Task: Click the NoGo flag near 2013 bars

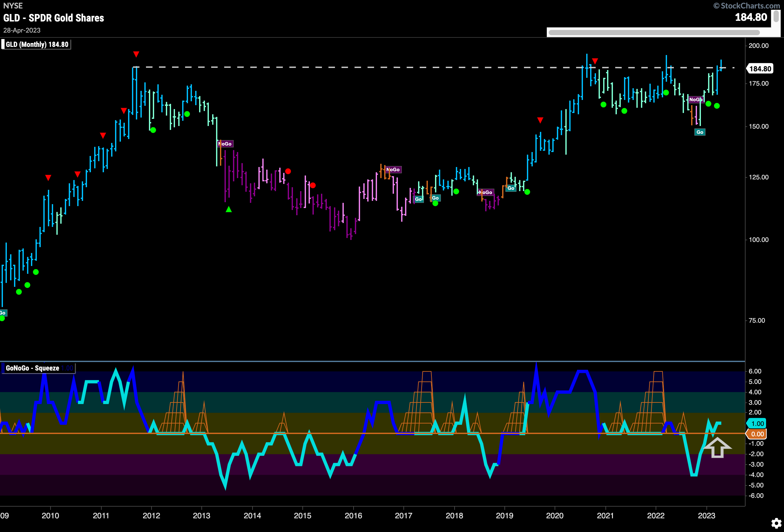Action: (x=226, y=144)
